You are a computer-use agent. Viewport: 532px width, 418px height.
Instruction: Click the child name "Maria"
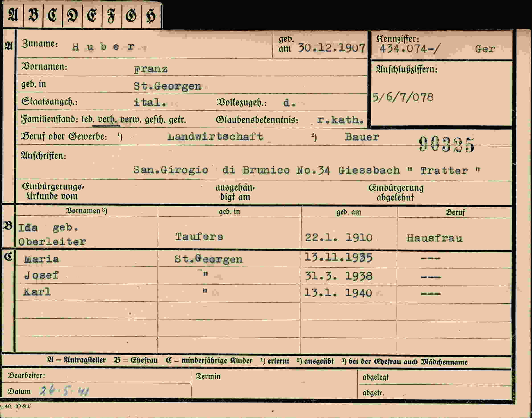pos(41,259)
